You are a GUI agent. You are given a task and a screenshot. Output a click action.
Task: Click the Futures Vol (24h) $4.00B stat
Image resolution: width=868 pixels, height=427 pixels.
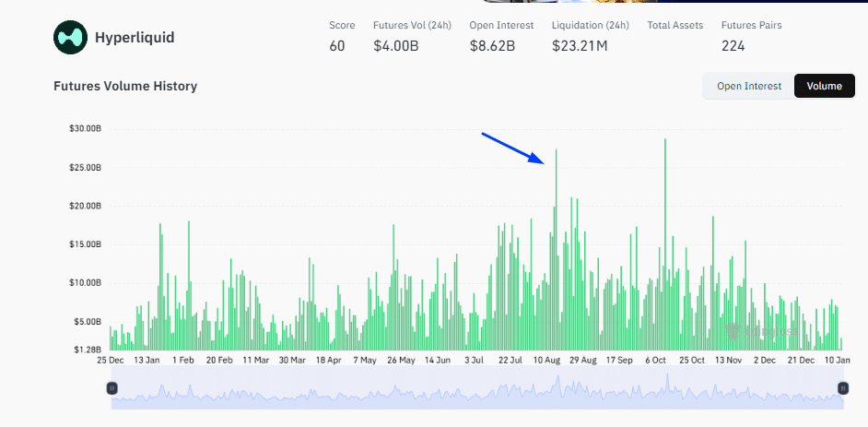pyautogui.click(x=396, y=45)
